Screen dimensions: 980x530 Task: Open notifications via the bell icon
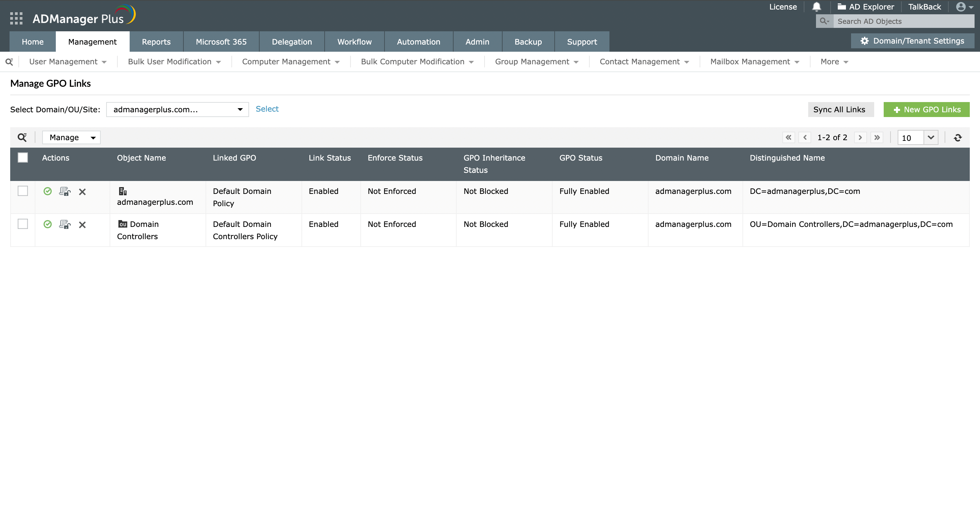[816, 6]
